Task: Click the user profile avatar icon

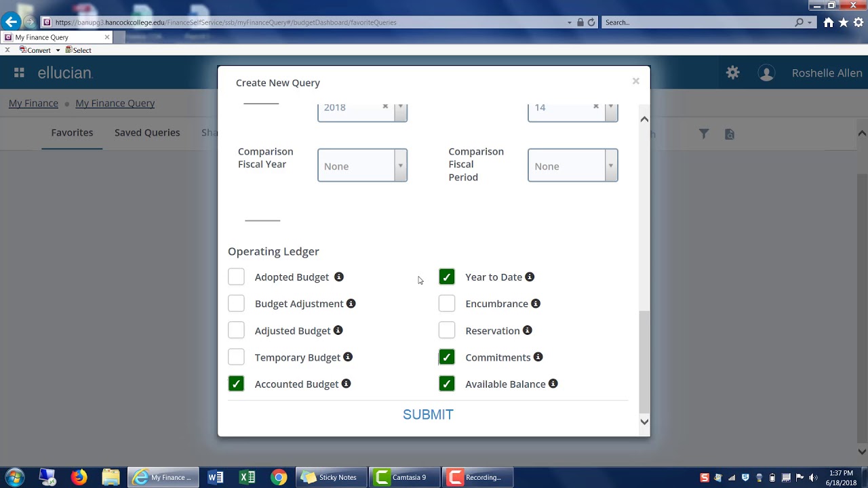Action: coord(766,73)
